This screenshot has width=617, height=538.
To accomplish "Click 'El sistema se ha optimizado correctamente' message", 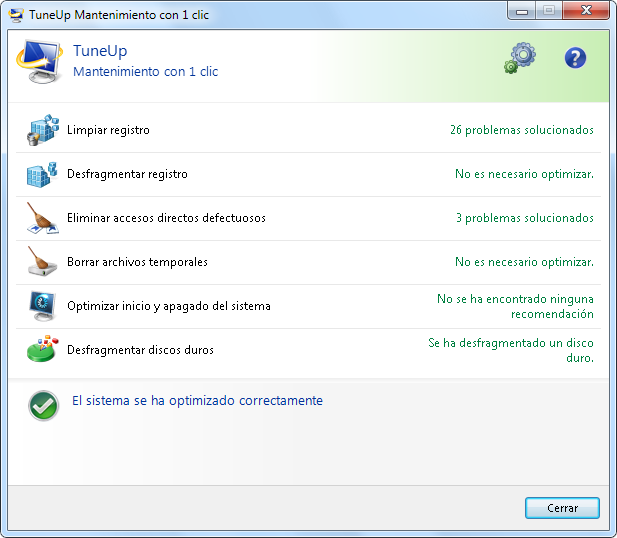I will (197, 401).
